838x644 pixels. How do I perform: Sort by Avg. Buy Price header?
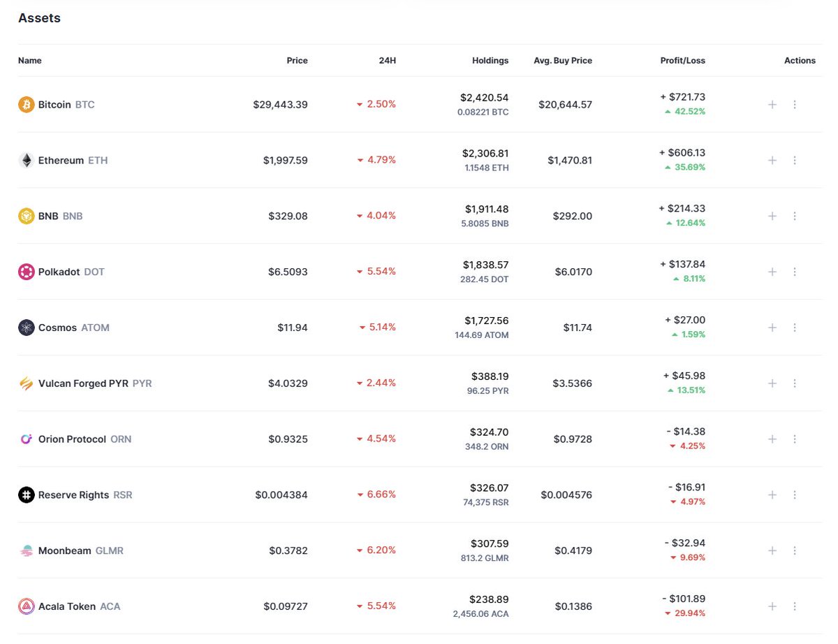click(563, 61)
